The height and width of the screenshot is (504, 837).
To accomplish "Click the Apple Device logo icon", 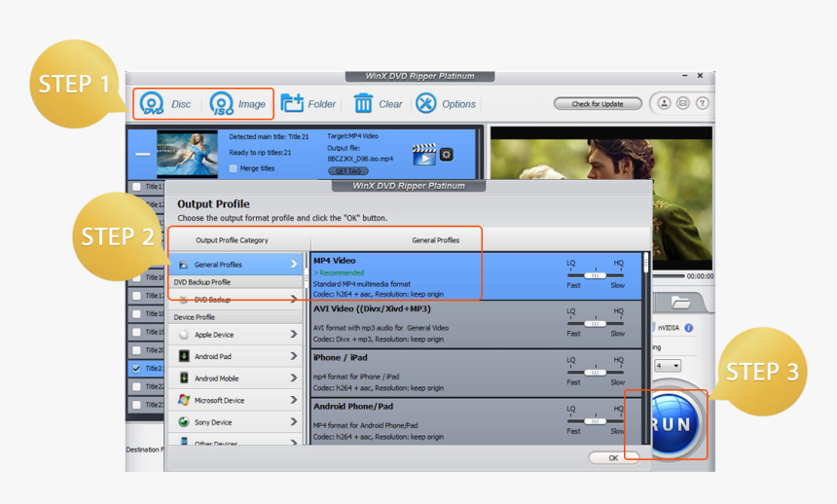I will point(184,335).
